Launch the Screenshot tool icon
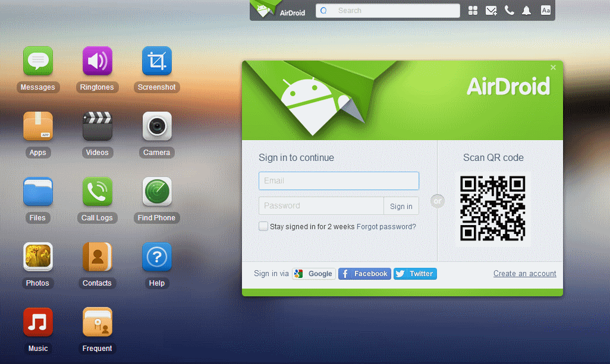Screen dimensions: 610x364 (x=157, y=61)
